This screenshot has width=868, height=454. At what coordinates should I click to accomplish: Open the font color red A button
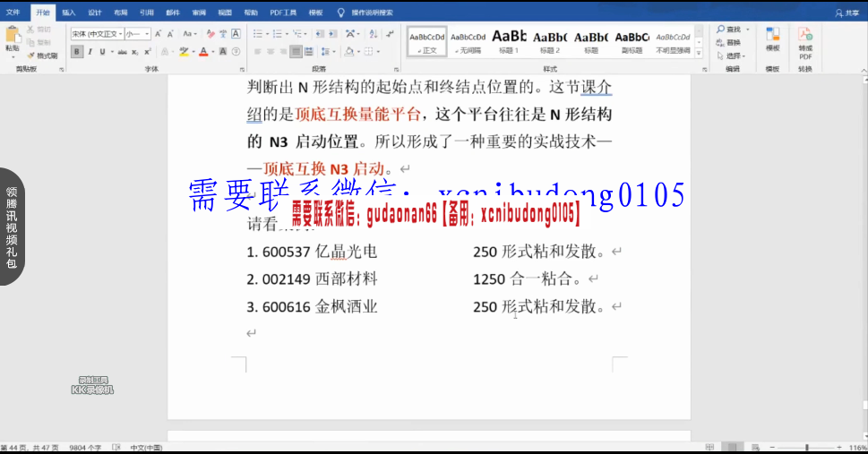pyautogui.click(x=203, y=52)
